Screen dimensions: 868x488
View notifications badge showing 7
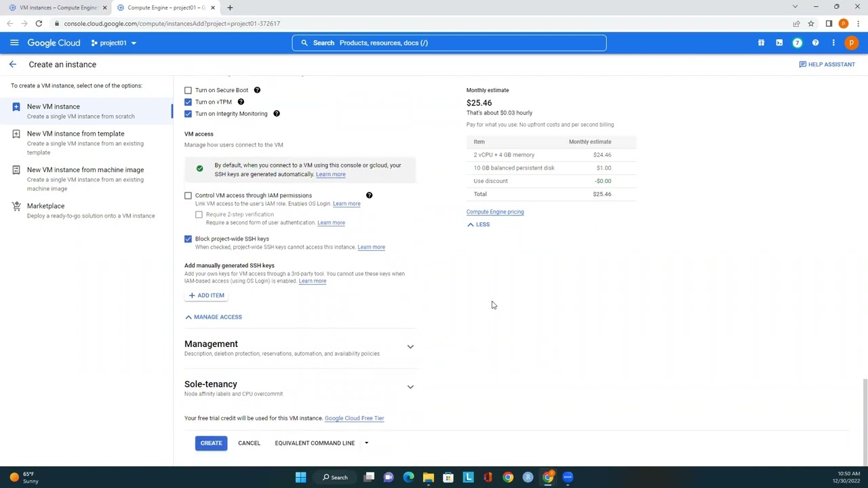click(797, 43)
